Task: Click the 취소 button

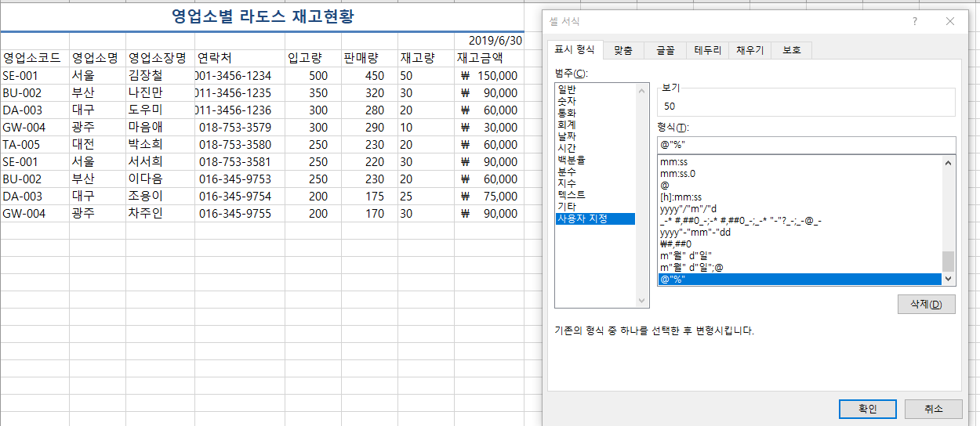Action: [933, 409]
